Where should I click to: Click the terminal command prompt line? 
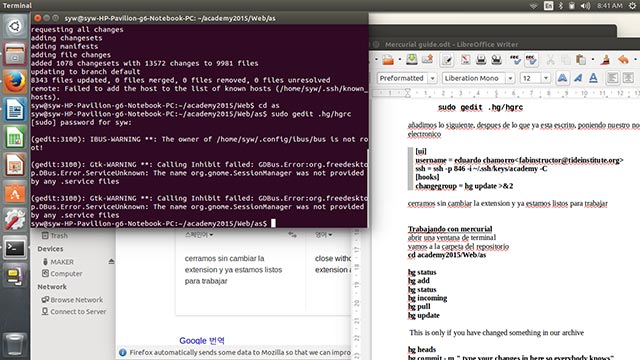(153, 224)
